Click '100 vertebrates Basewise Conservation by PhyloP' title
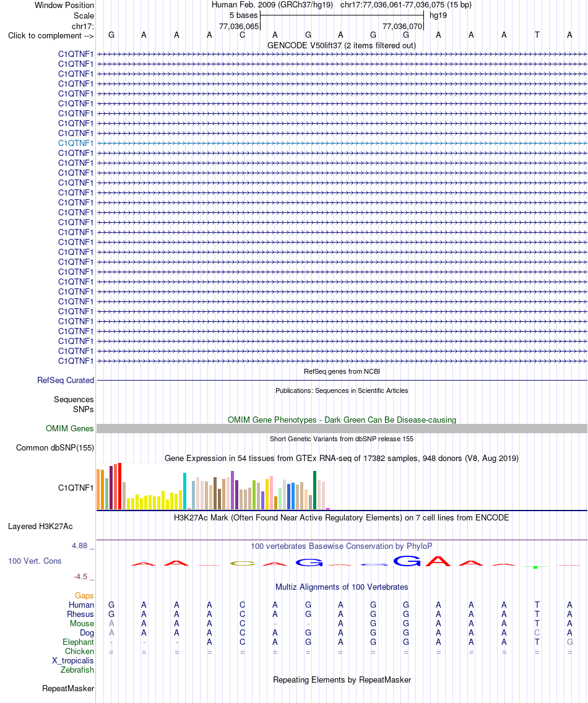Viewport: 588px width, 703px height. (x=341, y=546)
